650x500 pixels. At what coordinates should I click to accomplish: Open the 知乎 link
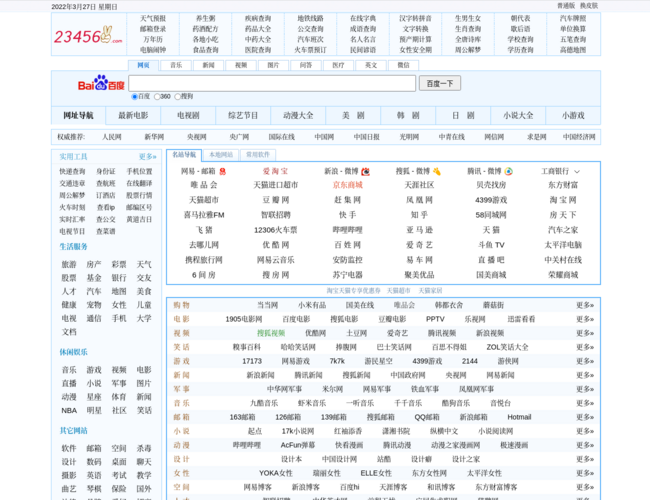coord(419,215)
